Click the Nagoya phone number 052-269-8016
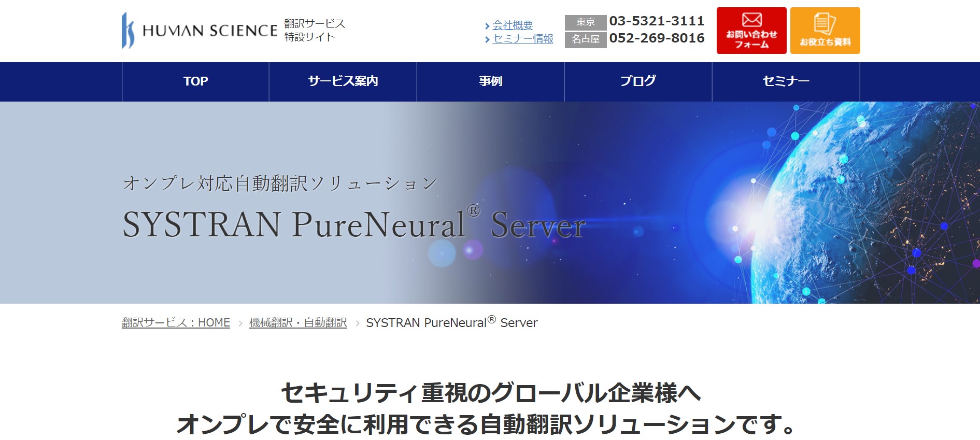980x440 pixels. click(657, 38)
